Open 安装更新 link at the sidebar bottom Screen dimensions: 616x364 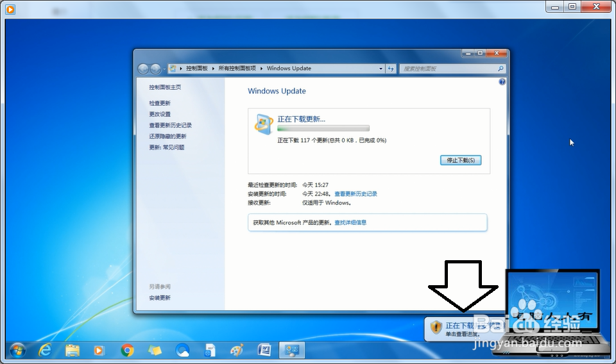160,298
